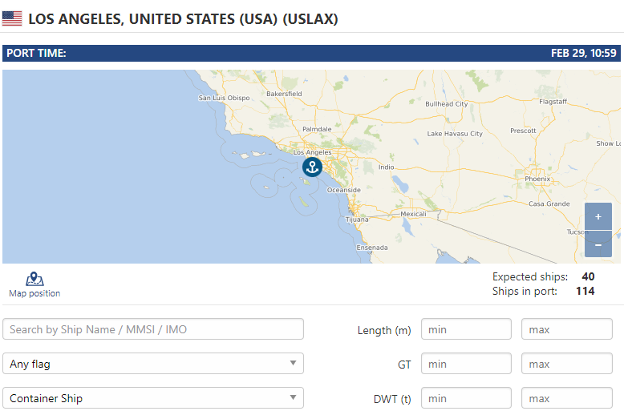Click the Los Angeles label on map

tap(312, 152)
